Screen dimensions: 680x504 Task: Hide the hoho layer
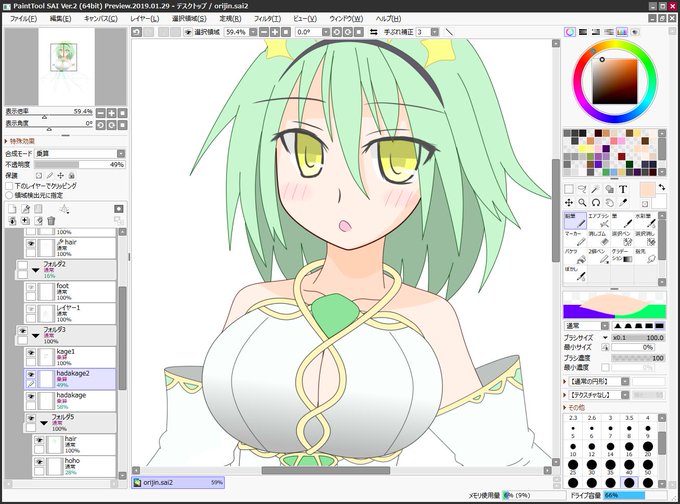(39, 462)
